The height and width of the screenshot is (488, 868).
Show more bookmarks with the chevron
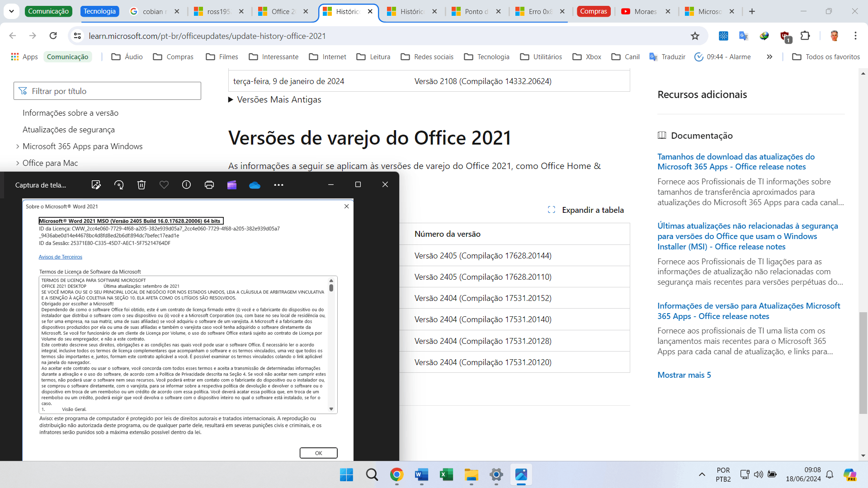click(769, 56)
